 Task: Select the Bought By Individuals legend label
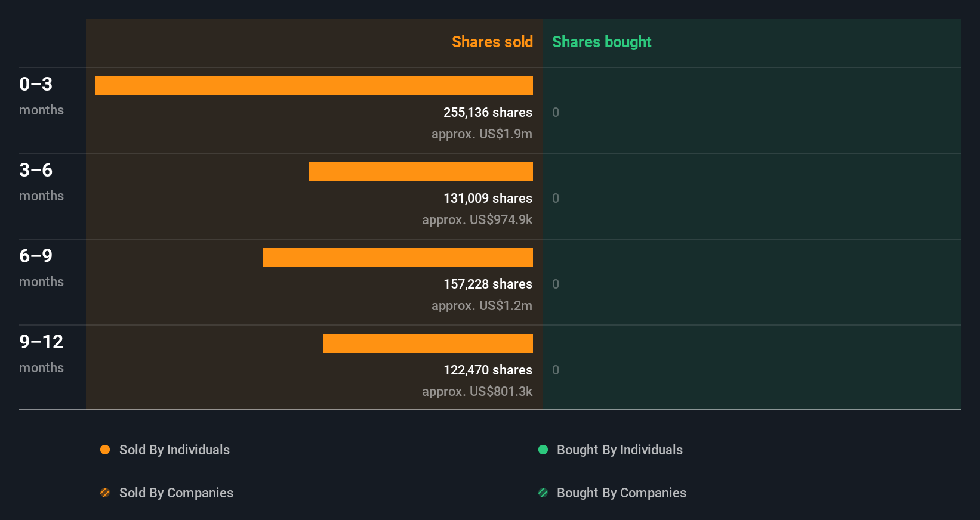[620, 450]
